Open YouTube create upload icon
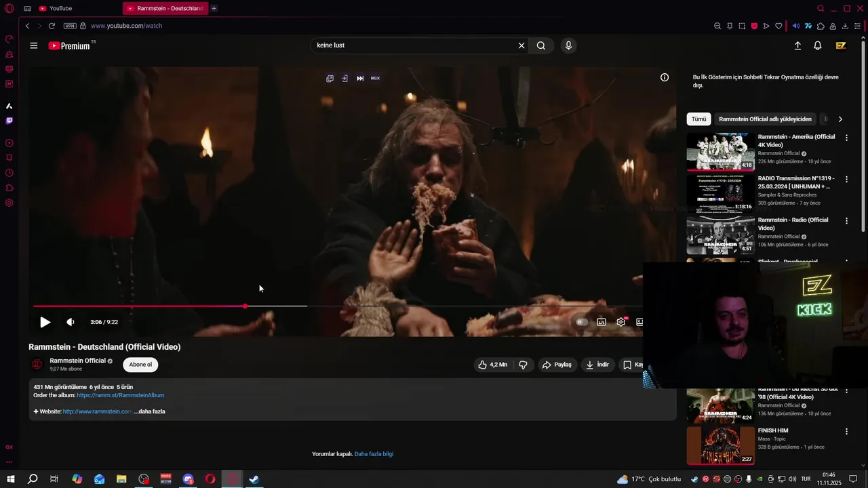This screenshot has height=488, width=868. pyautogui.click(x=797, y=45)
